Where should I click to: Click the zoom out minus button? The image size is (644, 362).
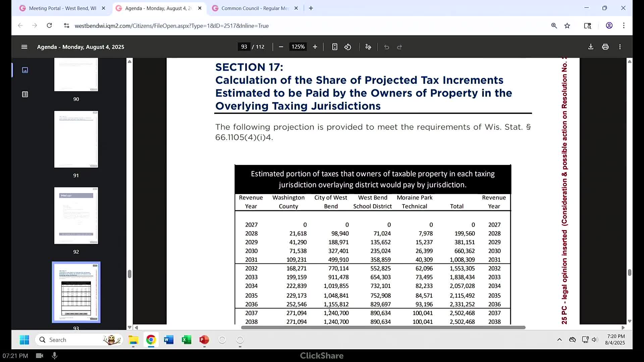tap(281, 47)
